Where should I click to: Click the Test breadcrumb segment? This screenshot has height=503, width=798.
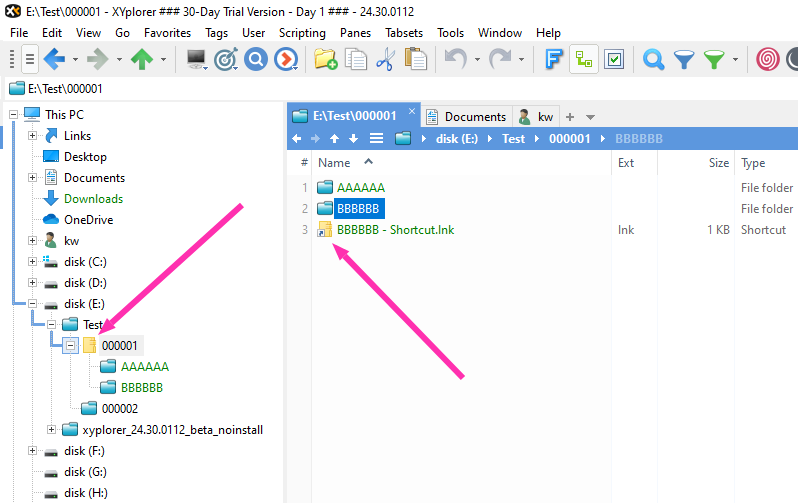tap(513, 138)
